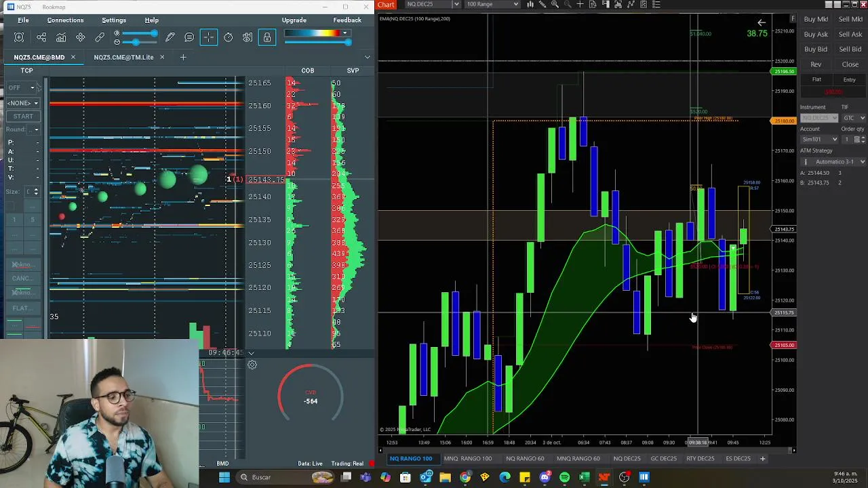
Task: Click the add-ons modules icon in Bookmap
Action: (x=81, y=37)
